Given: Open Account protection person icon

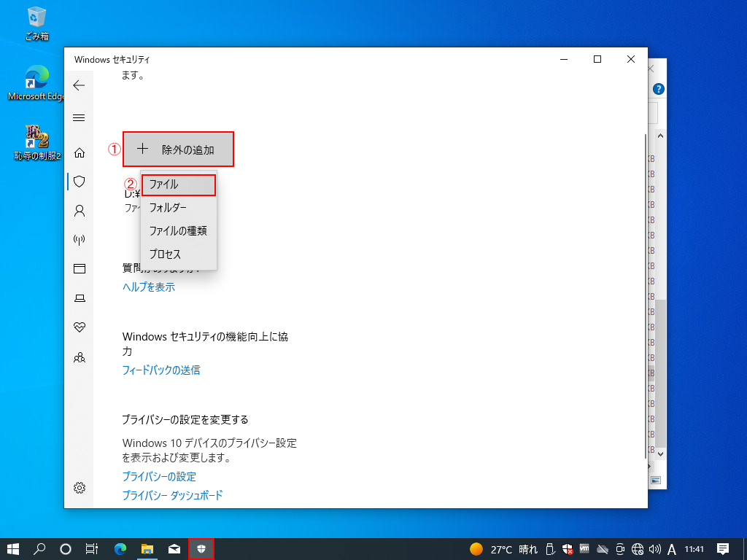Looking at the screenshot, I should click(x=80, y=211).
